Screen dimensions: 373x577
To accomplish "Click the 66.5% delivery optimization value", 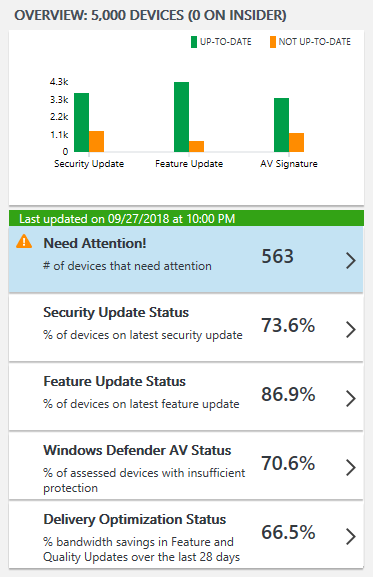I will [288, 532].
